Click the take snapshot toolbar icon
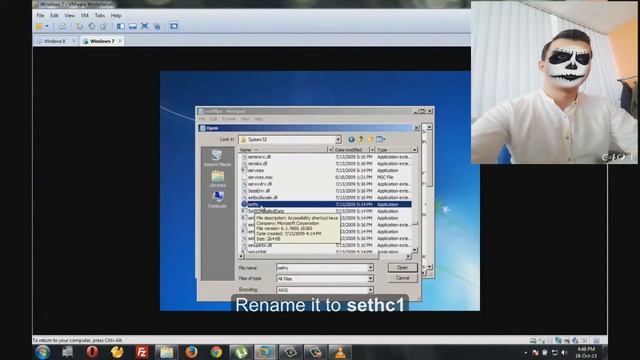This screenshot has width=640, height=360. 80,26
